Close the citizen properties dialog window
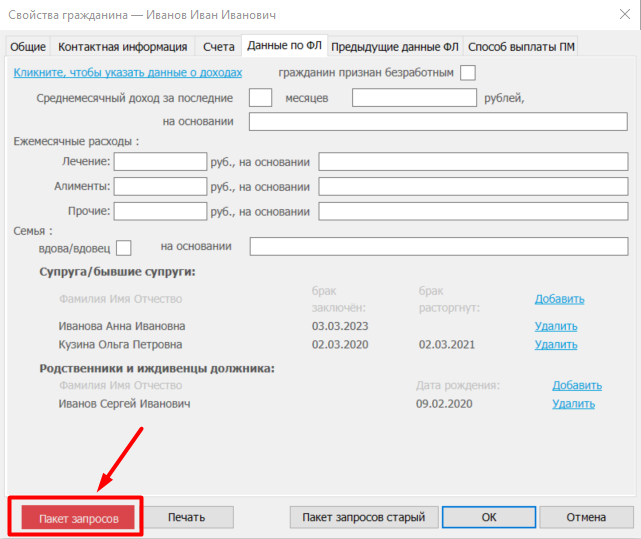This screenshot has height=539, width=641. (615, 16)
